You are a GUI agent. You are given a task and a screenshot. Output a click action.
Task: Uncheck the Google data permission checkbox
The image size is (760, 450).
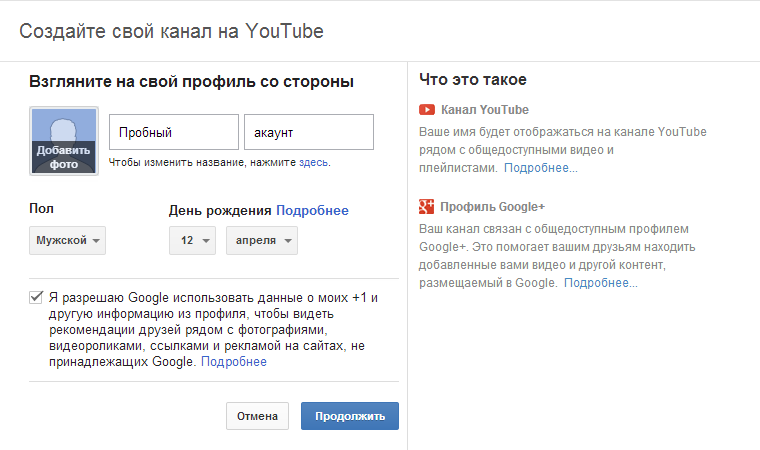coord(36,297)
